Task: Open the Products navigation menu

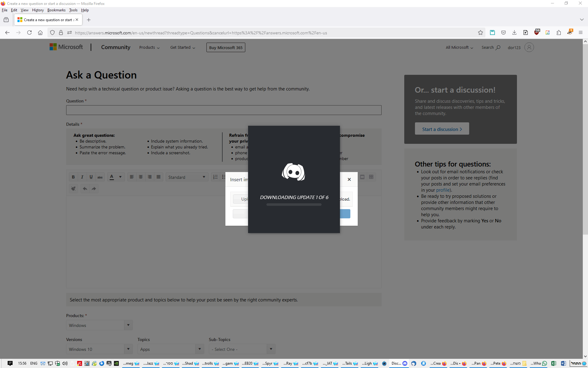Action: point(149,48)
